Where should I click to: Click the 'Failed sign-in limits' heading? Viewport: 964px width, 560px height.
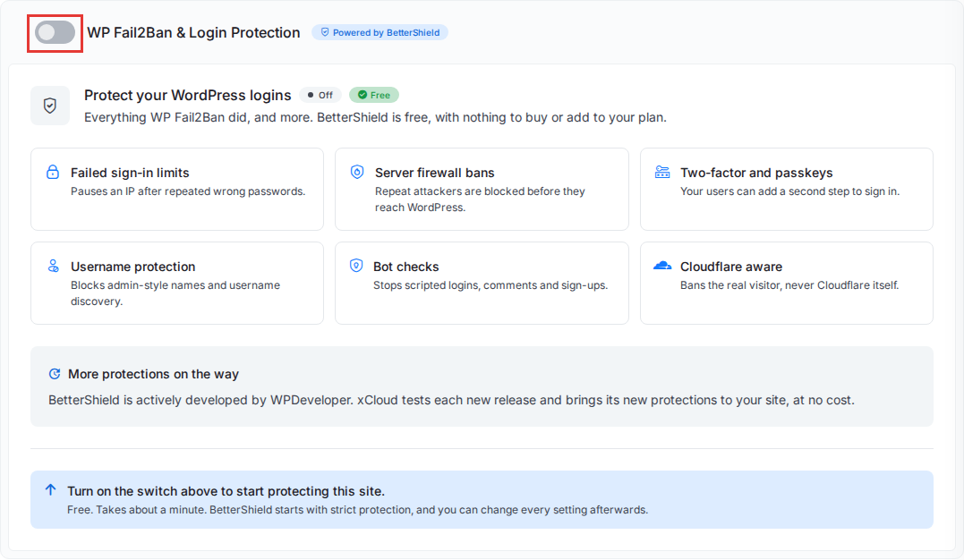[x=130, y=173]
